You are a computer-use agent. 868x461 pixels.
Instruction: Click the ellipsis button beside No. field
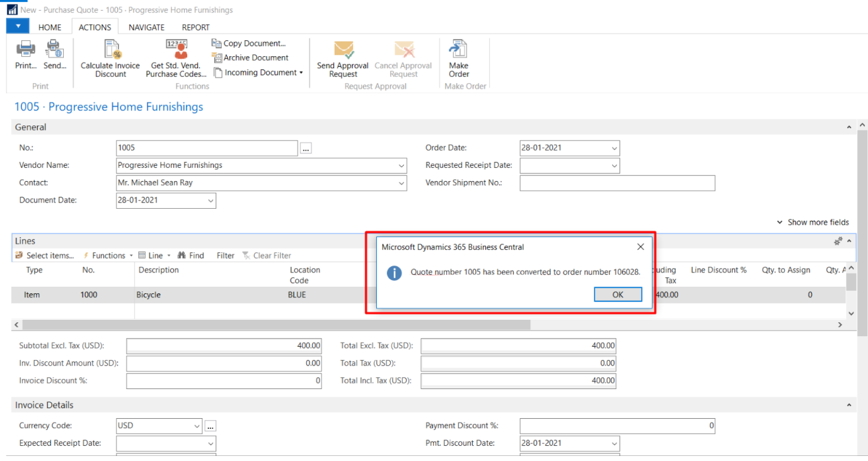306,148
